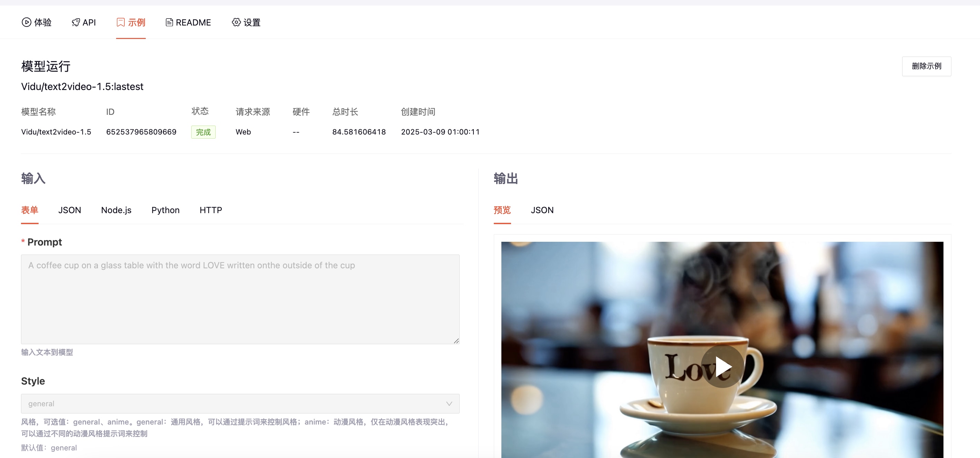The height and width of the screenshot is (458, 980).
Task: Click the document icon beside README
Action: click(x=169, y=22)
